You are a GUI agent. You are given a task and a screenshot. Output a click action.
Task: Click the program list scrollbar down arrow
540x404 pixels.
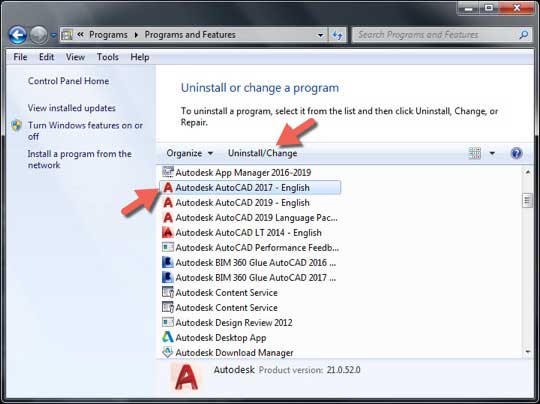528,352
